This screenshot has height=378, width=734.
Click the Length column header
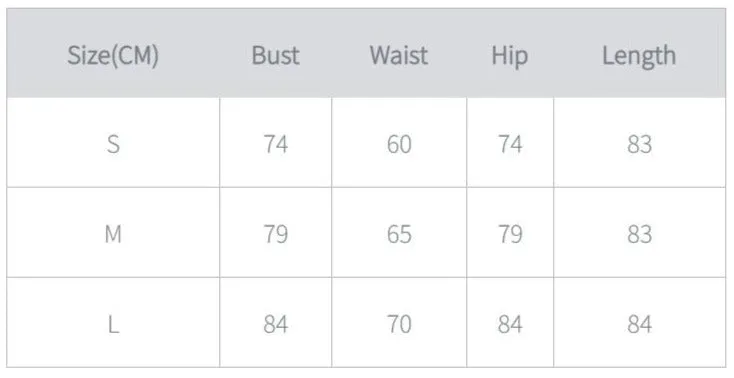639,57
